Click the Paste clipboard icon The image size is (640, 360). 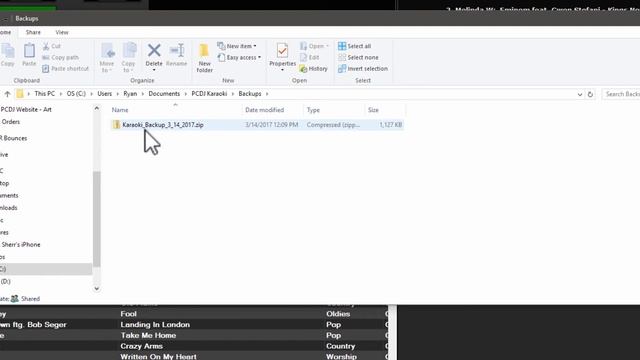[x=29, y=51]
